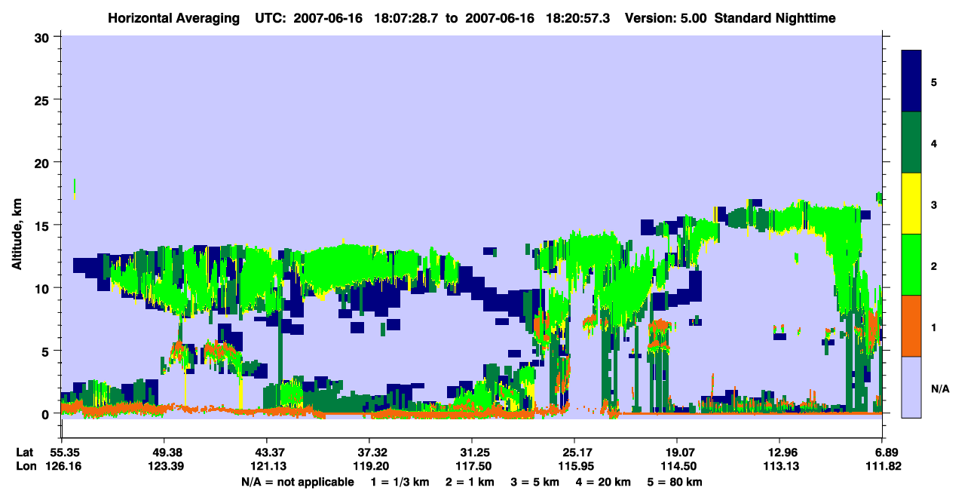Click the y-axis tick label 10
The width and height of the screenshot is (980, 503).
pyautogui.click(x=44, y=288)
